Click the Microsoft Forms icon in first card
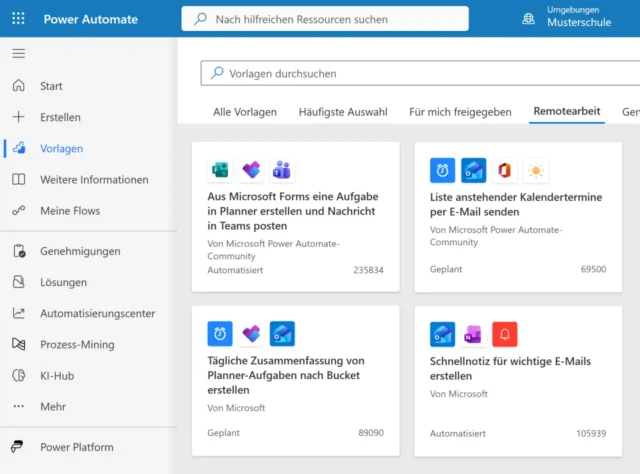 click(x=220, y=170)
